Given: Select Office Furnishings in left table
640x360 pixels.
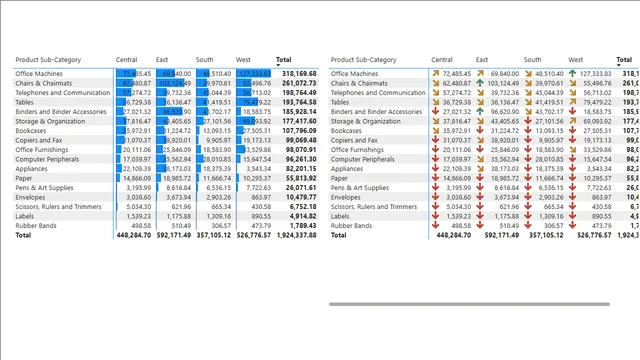Looking at the screenshot, I should 42,149.
